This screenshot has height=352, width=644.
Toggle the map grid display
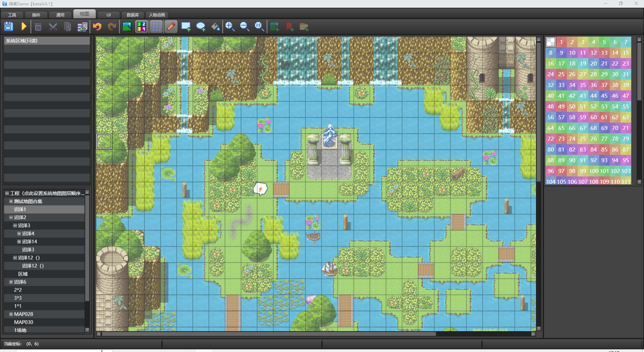point(156,27)
